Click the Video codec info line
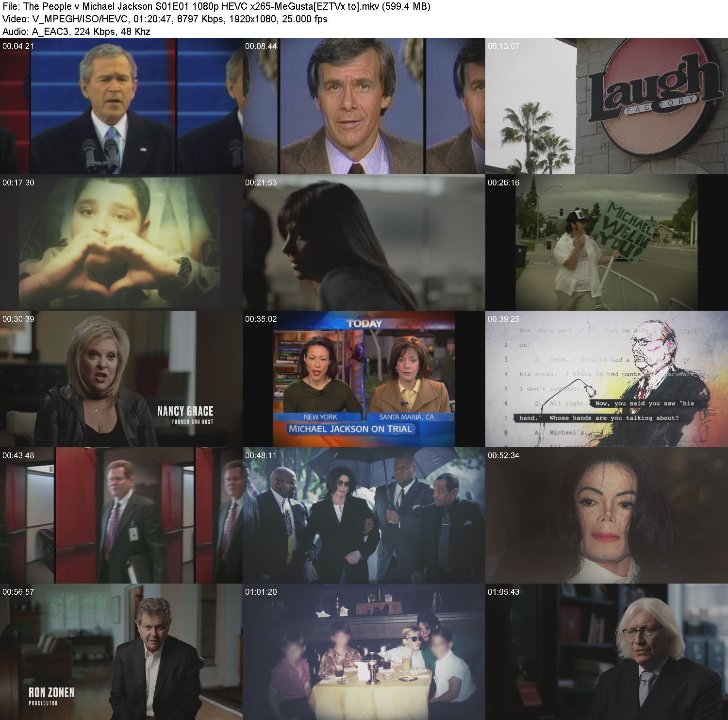 (165, 19)
